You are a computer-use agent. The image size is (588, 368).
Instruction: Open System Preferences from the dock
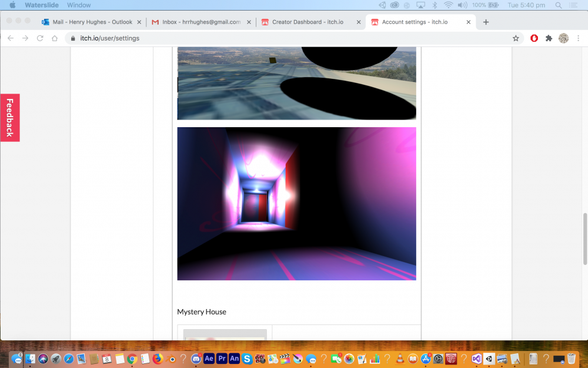click(438, 359)
